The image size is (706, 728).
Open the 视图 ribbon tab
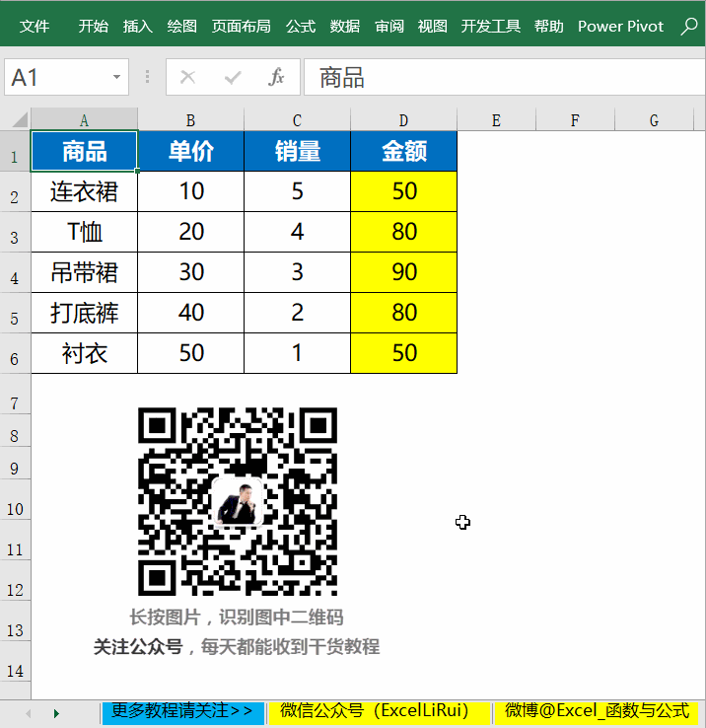click(x=432, y=26)
